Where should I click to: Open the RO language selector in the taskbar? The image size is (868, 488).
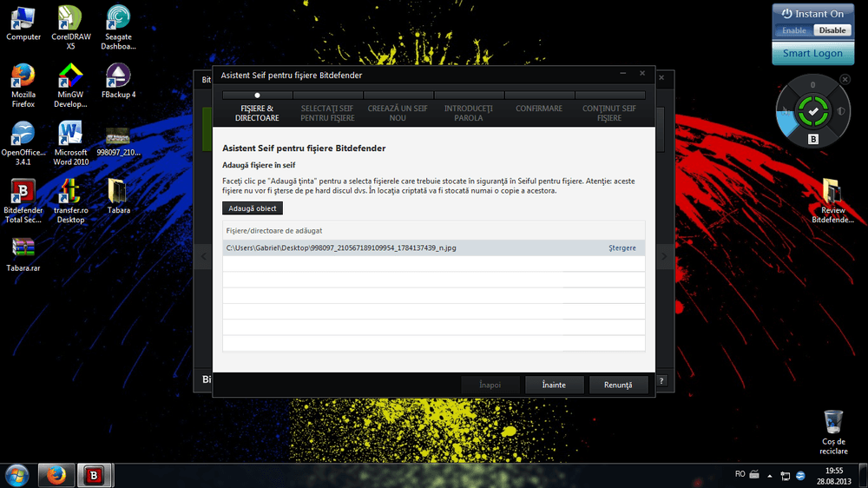coord(740,474)
